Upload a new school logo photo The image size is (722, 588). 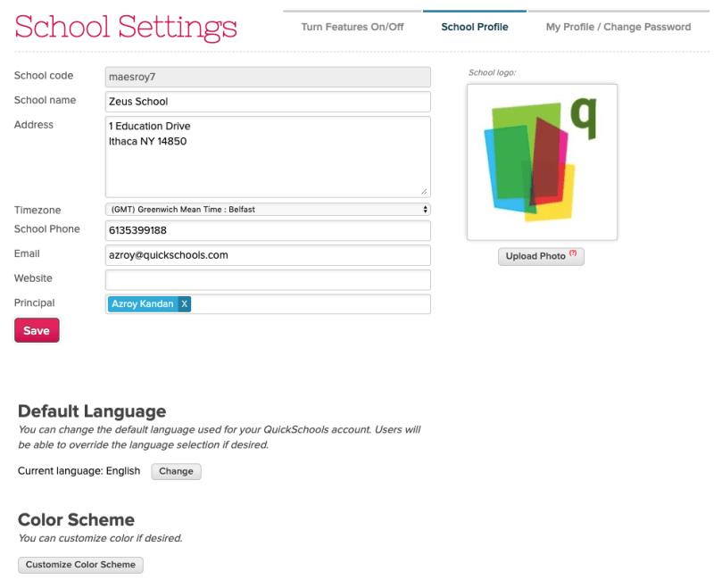pyautogui.click(x=536, y=256)
